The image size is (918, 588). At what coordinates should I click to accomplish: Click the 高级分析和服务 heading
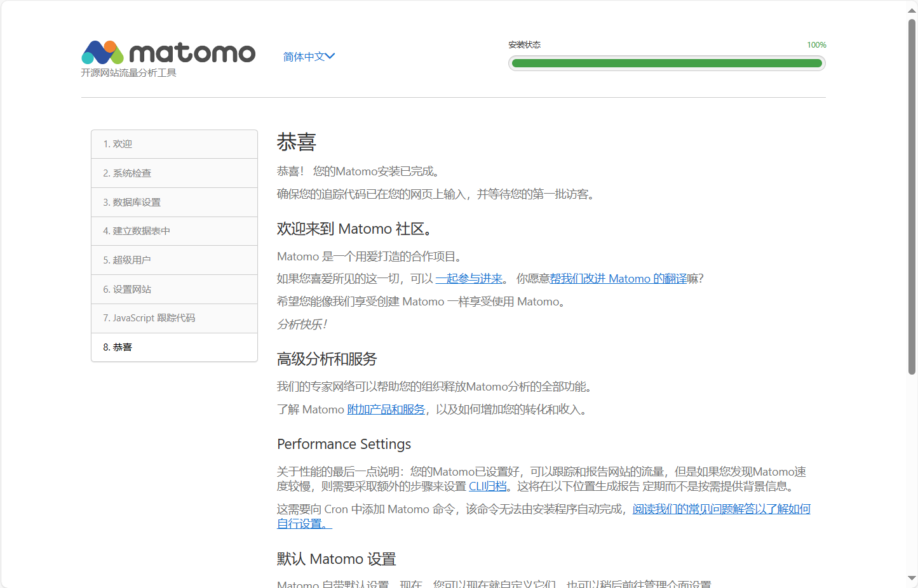(x=327, y=359)
